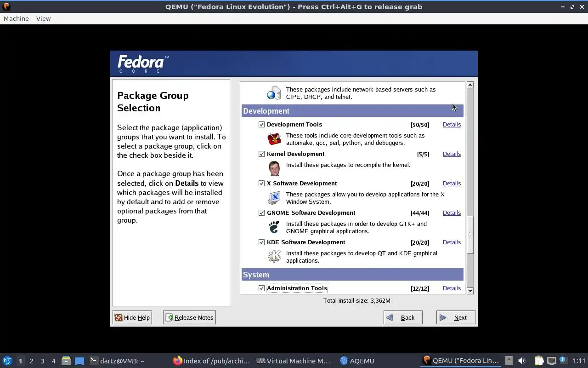This screenshot has height=368, width=588.
Task: Click the network servers globe icon
Action: (274, 93)
